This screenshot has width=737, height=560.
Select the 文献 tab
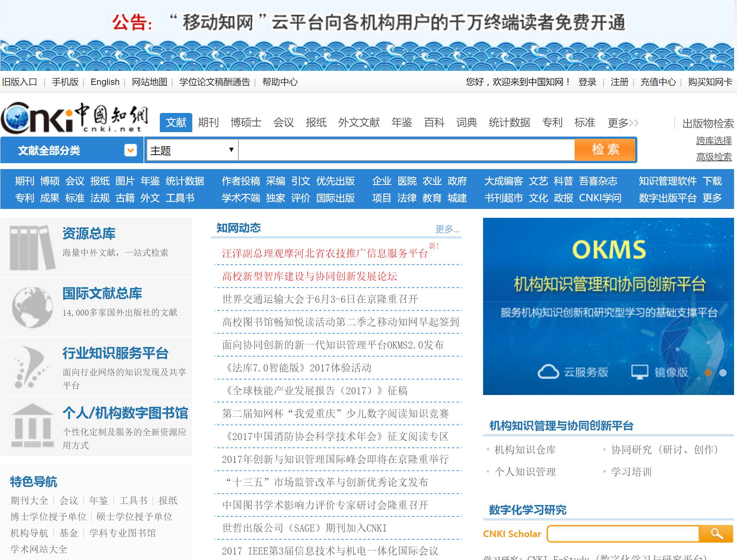click(x=176, y=123)
